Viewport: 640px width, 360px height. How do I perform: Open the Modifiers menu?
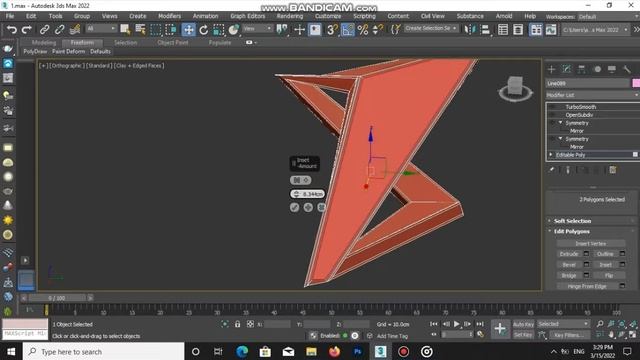pos(169,16)
